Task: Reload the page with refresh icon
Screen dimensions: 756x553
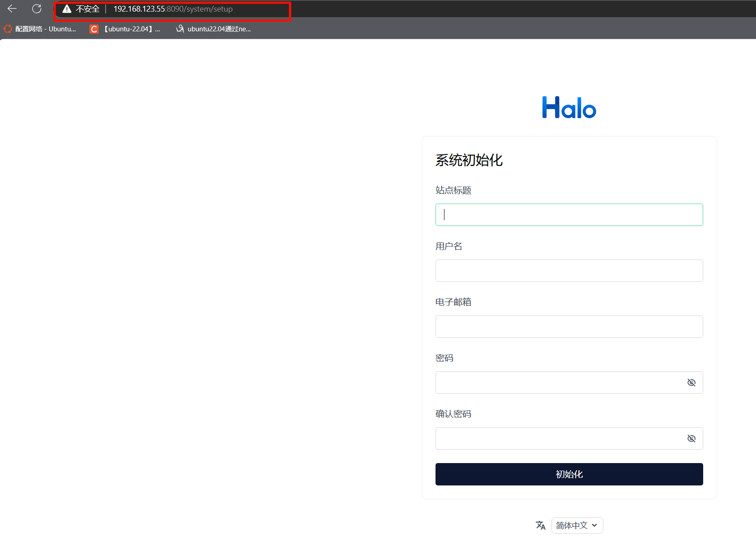Action: pyautogui.click(x=37, y=9)
